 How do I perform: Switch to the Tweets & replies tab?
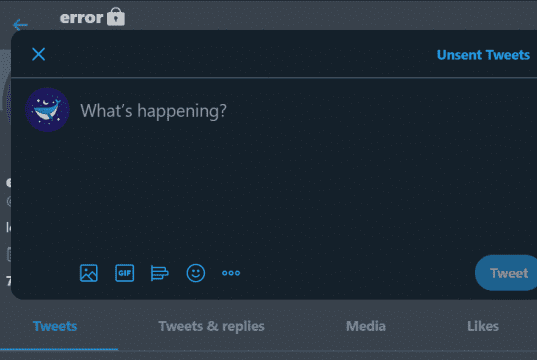point(211,326)
